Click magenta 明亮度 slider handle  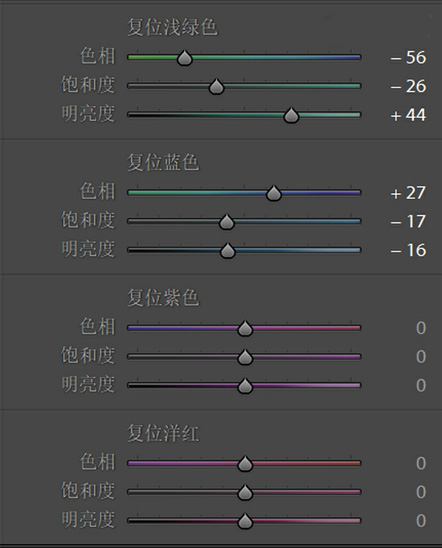click(245, 521)
